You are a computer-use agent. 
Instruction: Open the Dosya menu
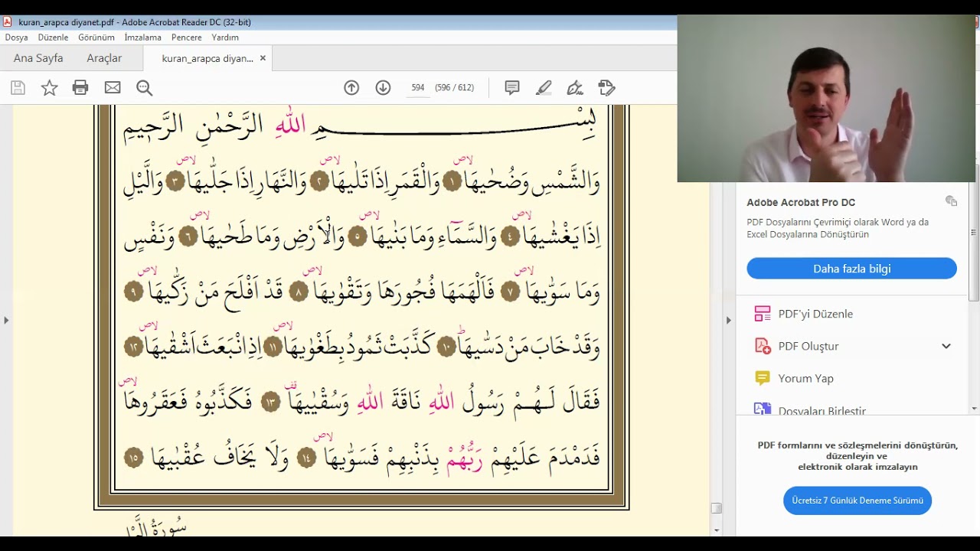click(16, 37)
